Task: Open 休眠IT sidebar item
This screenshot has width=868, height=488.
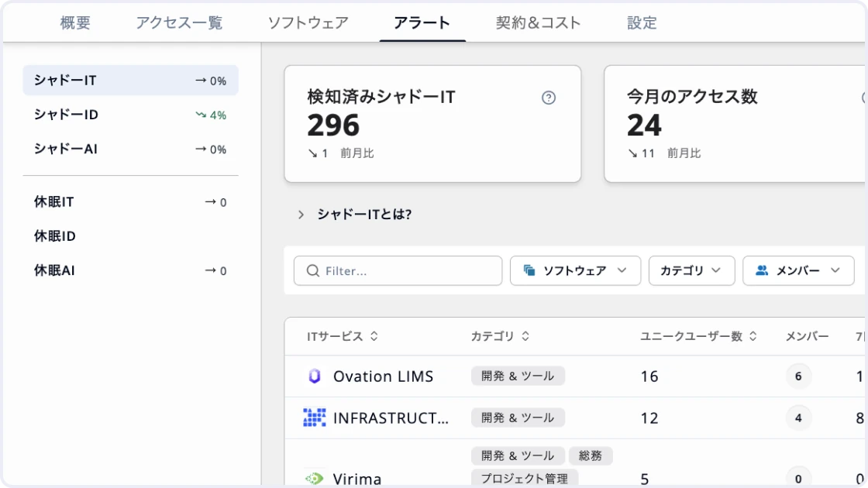Action: [x=131, y=202]
